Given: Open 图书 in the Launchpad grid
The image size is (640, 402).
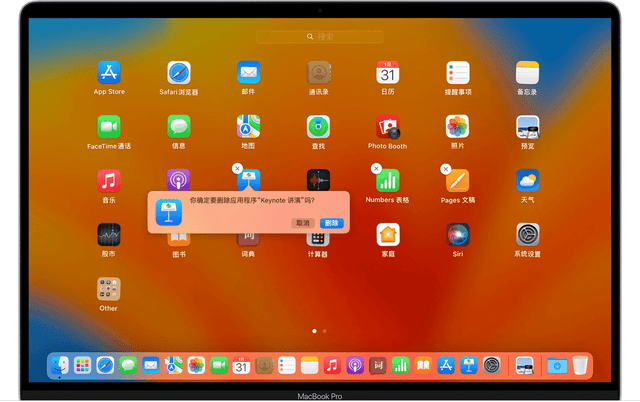Looking at the screenshot, I should (x=179, y=240).
